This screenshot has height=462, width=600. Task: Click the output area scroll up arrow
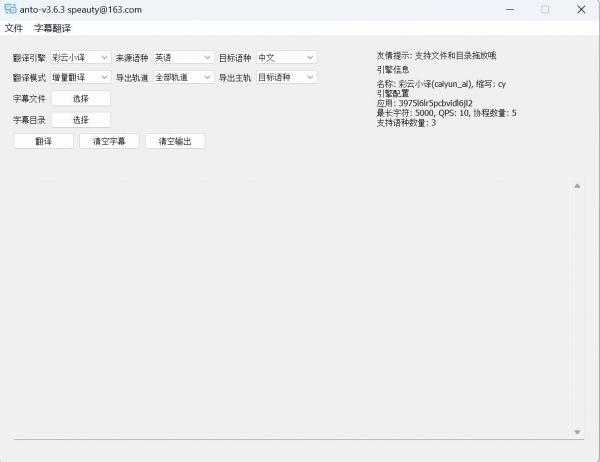pos(577,186)
